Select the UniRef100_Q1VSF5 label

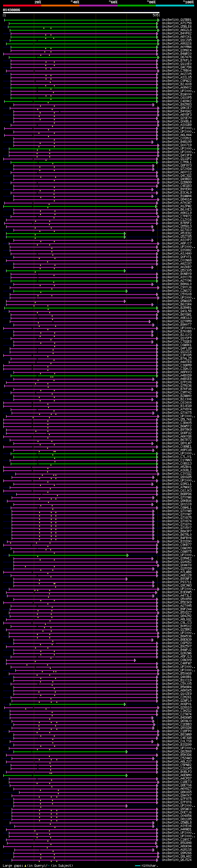click(x=176, y=338)
